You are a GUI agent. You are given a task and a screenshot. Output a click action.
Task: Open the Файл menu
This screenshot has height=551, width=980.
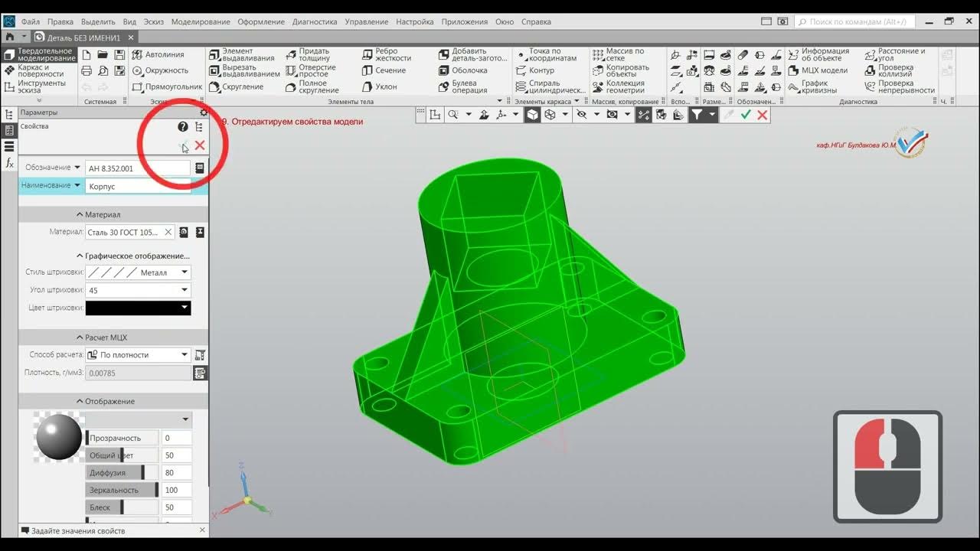[31, 22]
